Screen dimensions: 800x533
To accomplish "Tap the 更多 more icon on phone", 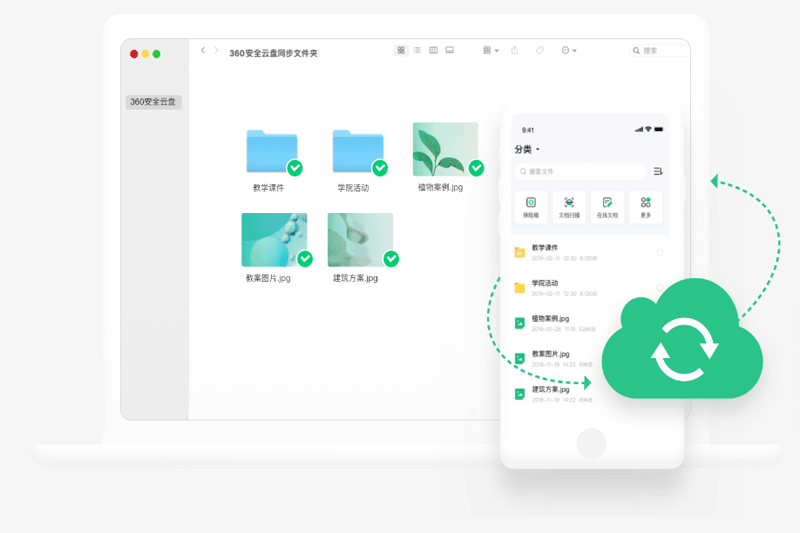I will tap(646, 206).
